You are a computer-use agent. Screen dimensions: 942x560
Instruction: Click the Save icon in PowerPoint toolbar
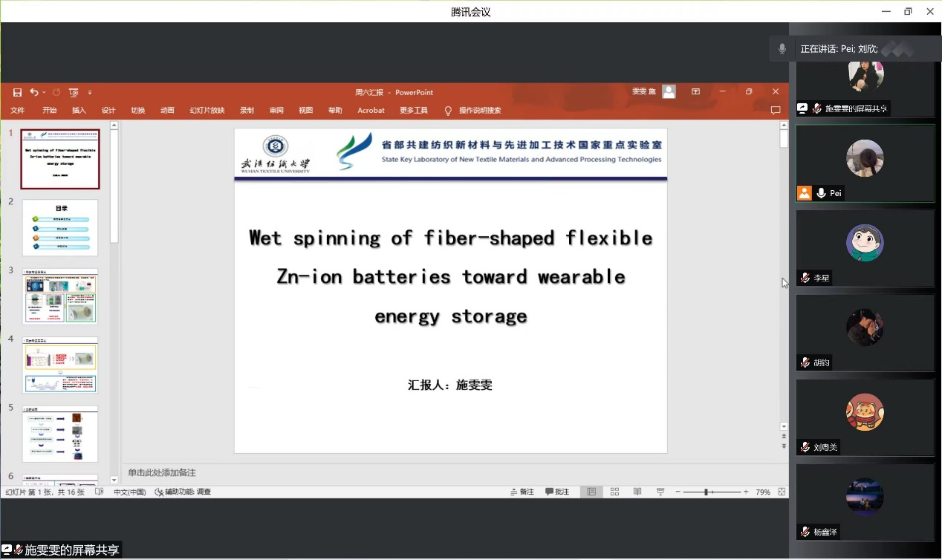pyautogui.click(x=17, y=92)
